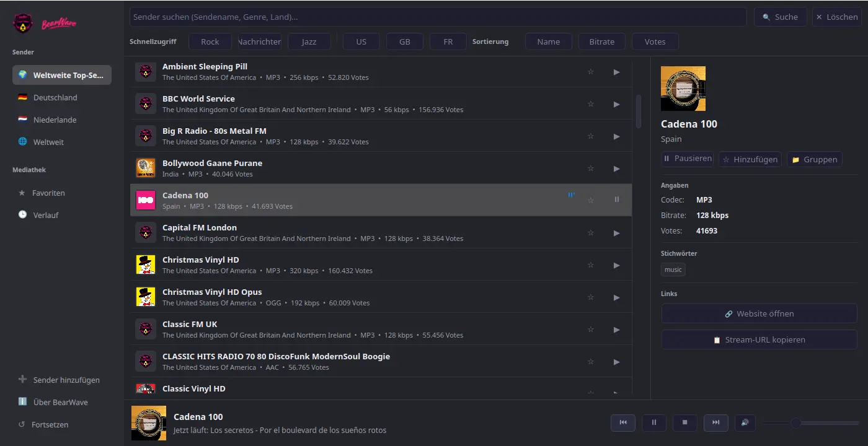The image size is (868, 446).
Task: Toggle favorite star for Big R Radio
Action: pyautogui.click(x=590, y=136)
